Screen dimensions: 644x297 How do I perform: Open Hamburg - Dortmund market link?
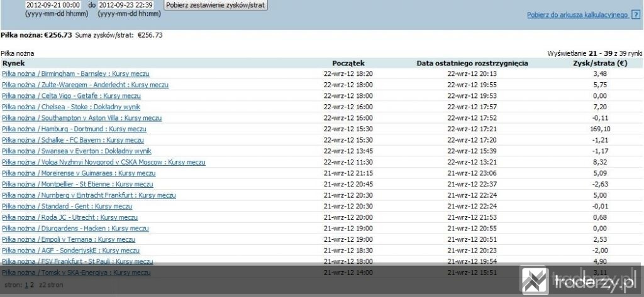click(74, 129)
